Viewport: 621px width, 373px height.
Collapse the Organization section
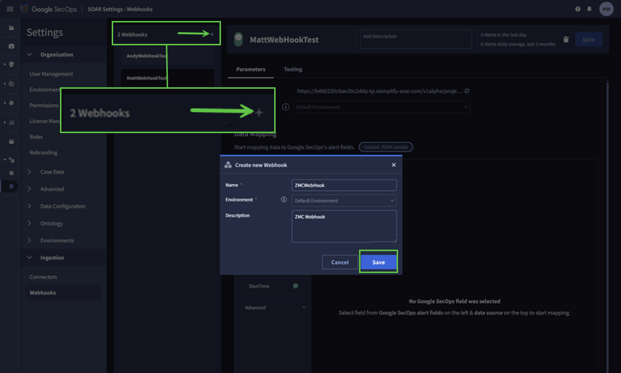[29, 54]
